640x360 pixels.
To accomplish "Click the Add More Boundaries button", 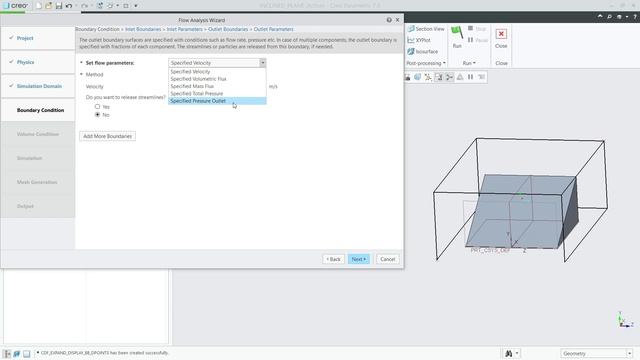I will pos(107,136).
